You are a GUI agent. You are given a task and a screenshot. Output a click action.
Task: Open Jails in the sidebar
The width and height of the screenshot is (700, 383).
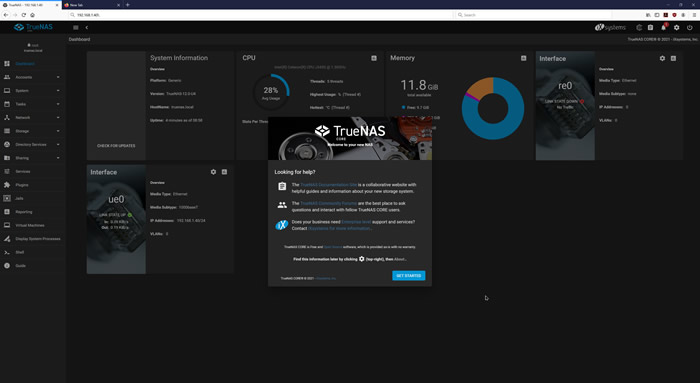point(33,198)
